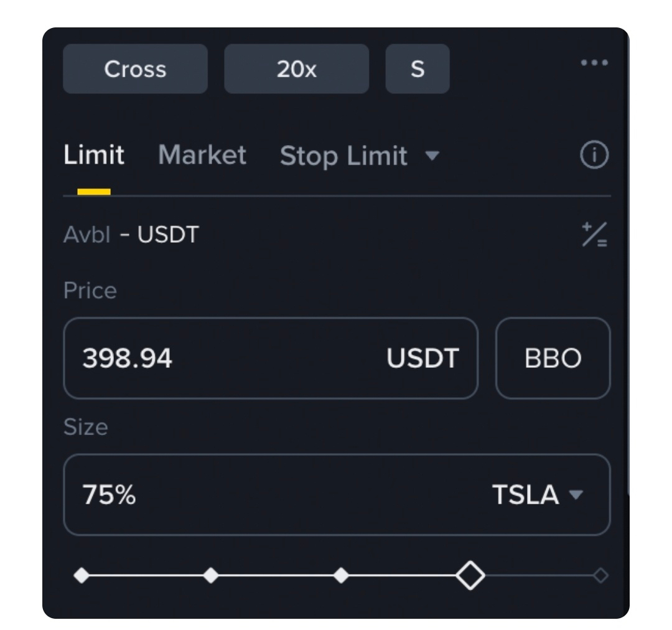Set the size slider to 0% point
This screenshot has width=672, height=630.
pyautogui.click(x=82, y=576)
